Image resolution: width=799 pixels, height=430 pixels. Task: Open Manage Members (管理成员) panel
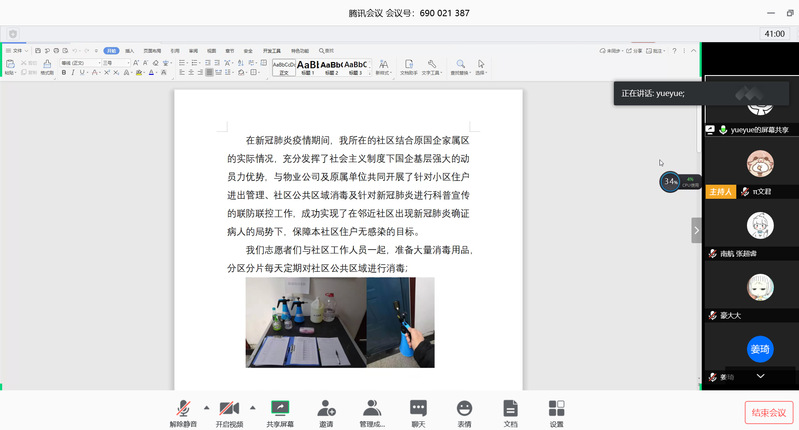pyautogui.click(x=372, y=412)
